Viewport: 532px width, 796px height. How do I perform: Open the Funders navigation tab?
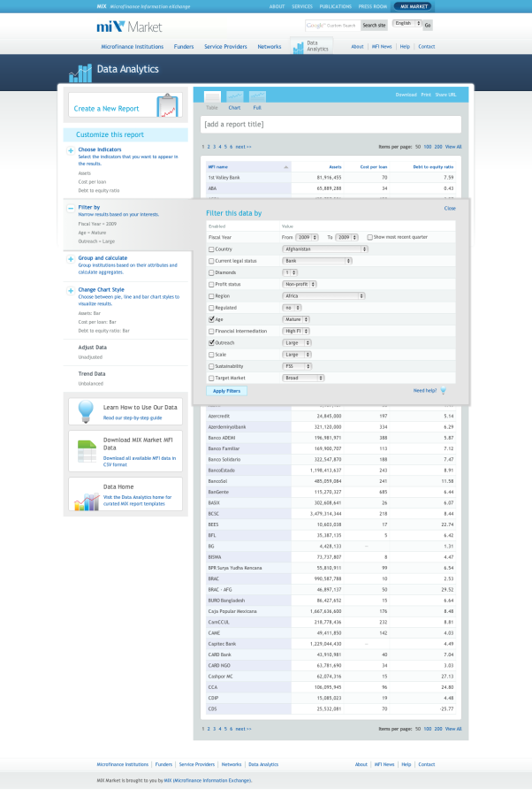tap(184, 47)
